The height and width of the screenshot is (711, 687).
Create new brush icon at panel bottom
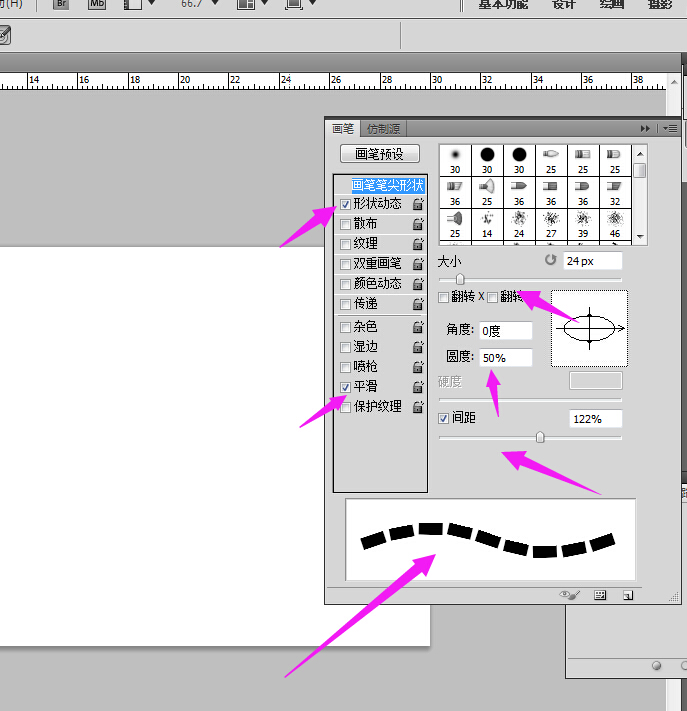(628, 595)
